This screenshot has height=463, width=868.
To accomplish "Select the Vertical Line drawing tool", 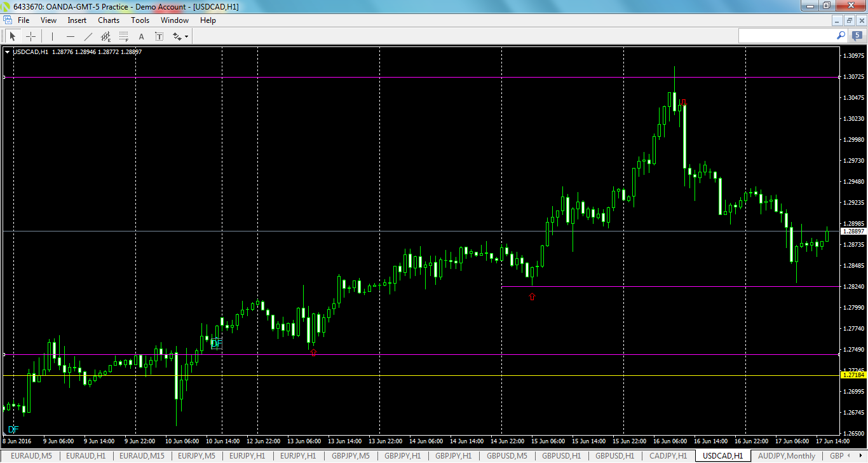I will coord(52,36).
